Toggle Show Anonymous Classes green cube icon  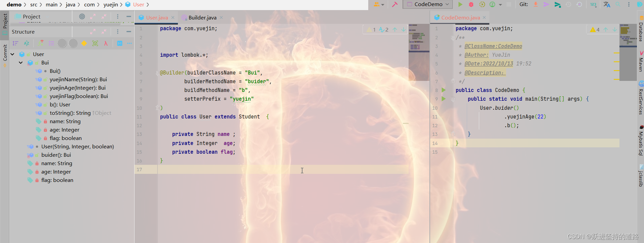tap(95, 43)
